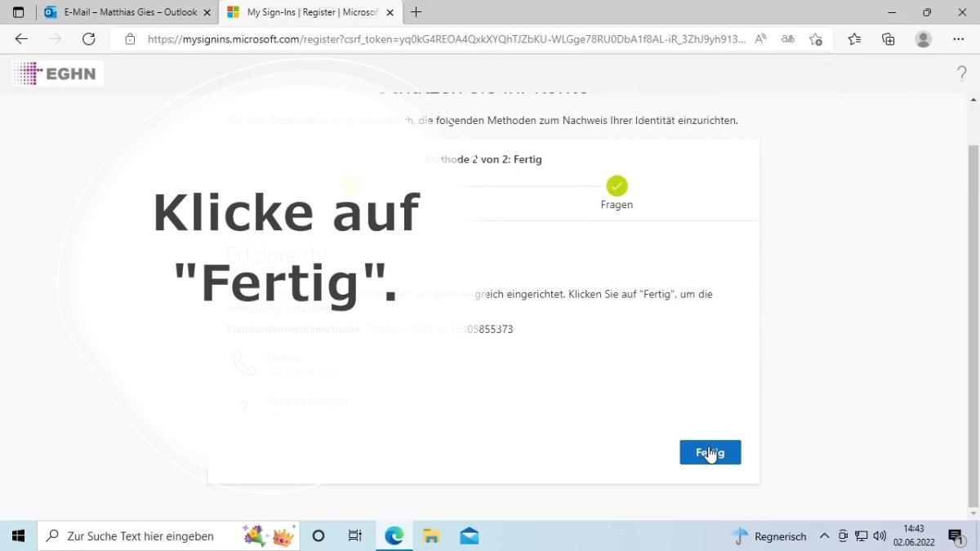Show hidden system tray icons

tap(824, 536)
